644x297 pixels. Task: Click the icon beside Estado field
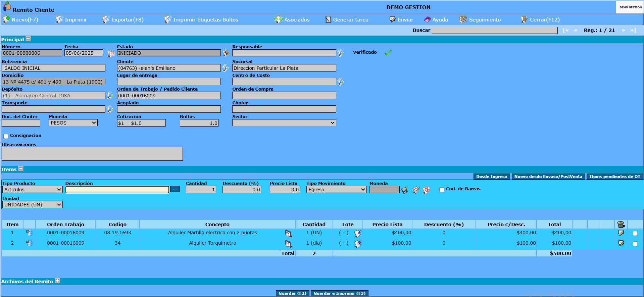[x=226, y=53]
